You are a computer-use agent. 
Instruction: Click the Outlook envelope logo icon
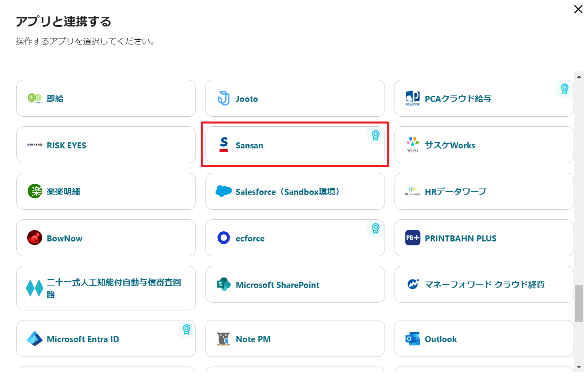(x=413, y=339)
